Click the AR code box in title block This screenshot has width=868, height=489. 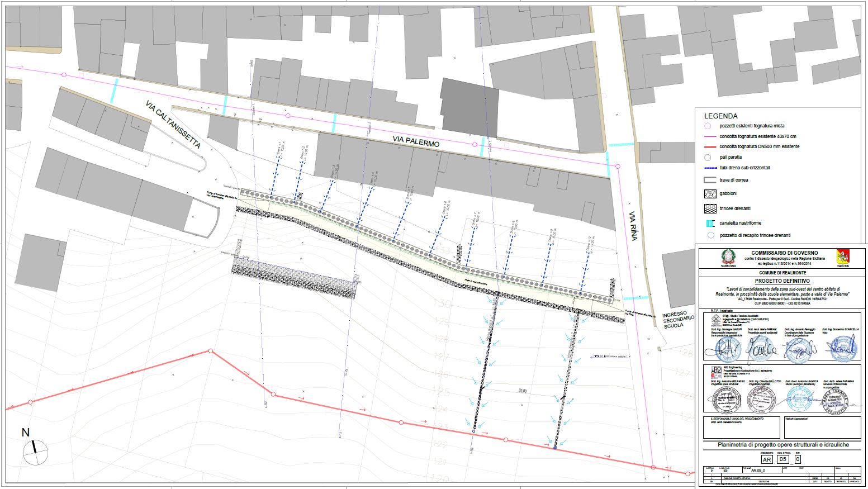pos(767,459)
